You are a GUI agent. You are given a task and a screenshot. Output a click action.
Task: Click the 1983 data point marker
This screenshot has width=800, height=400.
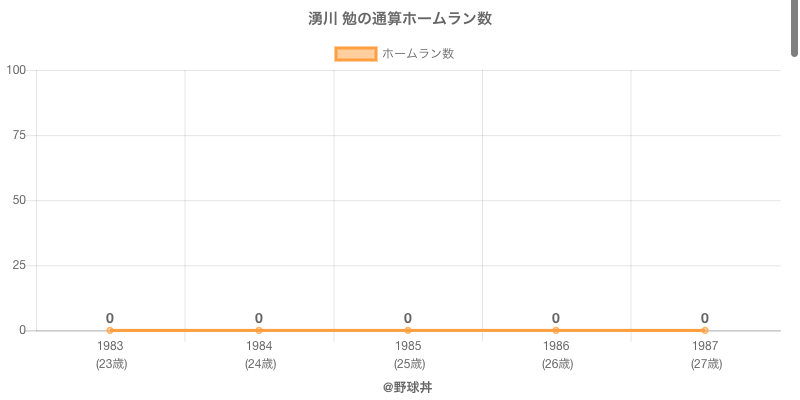[110, 330]
